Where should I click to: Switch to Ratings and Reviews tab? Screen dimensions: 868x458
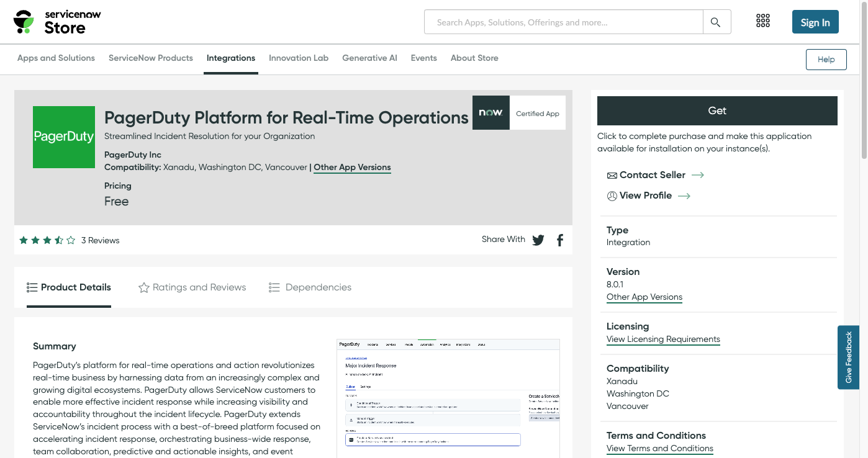192,287
